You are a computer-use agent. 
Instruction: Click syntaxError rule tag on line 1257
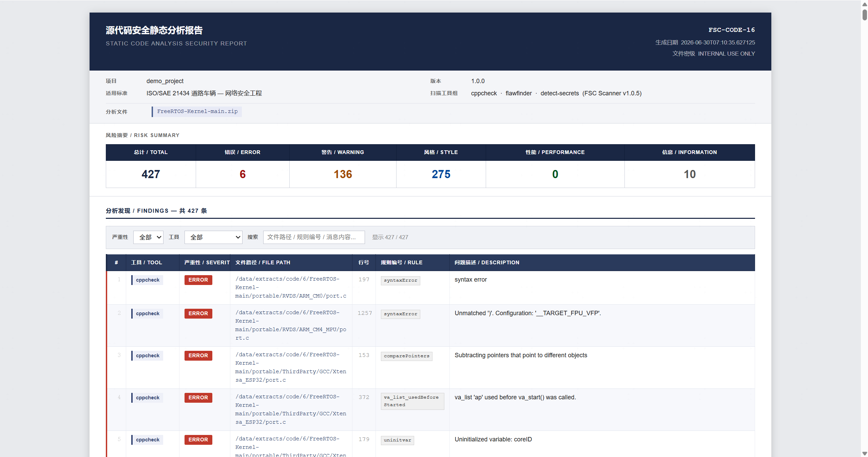pos(400,314)
